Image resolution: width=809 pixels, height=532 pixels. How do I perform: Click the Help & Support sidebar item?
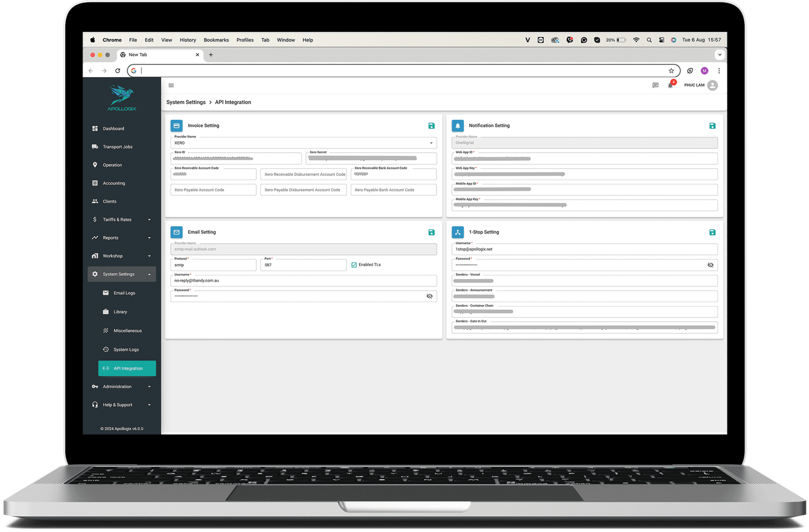[118, 404]
